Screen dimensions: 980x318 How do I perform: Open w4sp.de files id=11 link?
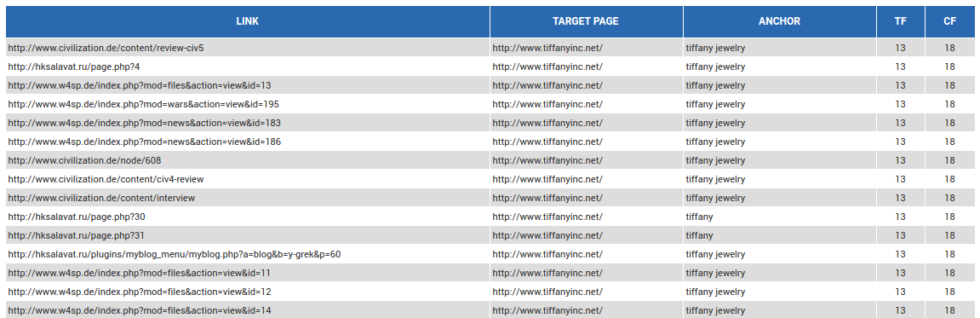point(140,273)
